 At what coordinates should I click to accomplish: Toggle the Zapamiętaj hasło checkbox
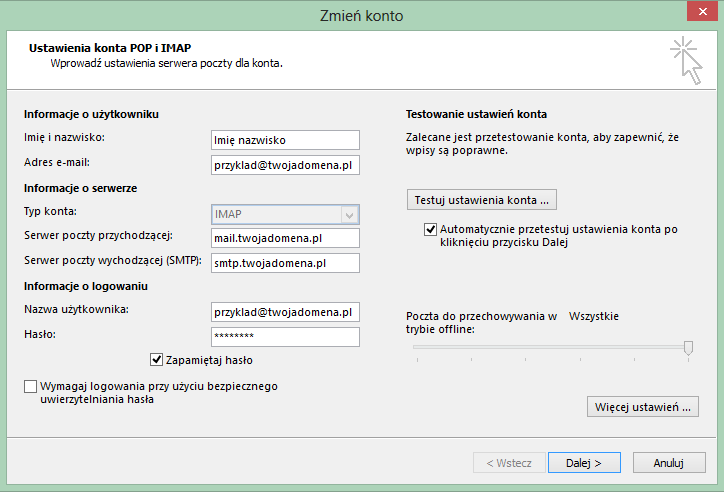coord(157,360)
